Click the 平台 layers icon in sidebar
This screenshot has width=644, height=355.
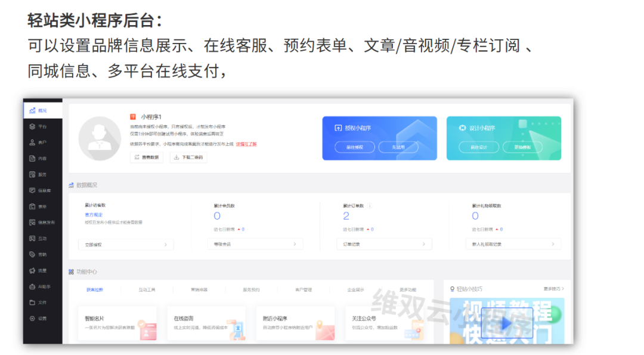click(33, 126)
